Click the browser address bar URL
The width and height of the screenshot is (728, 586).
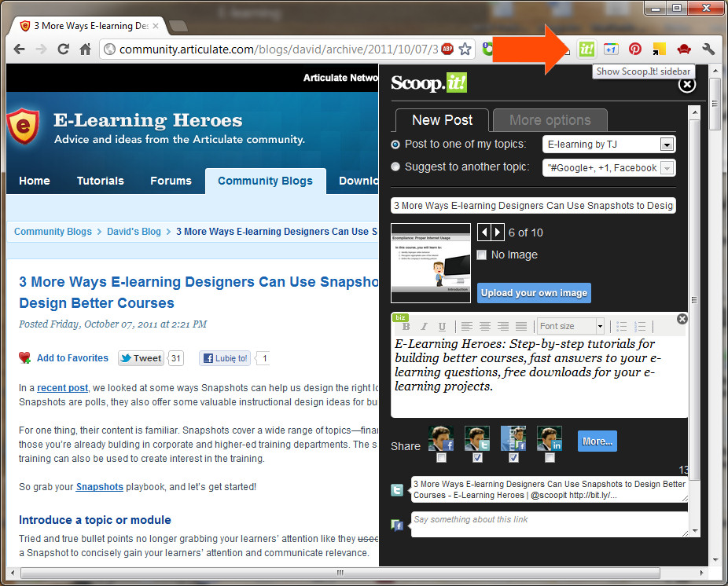click(278, 49)
